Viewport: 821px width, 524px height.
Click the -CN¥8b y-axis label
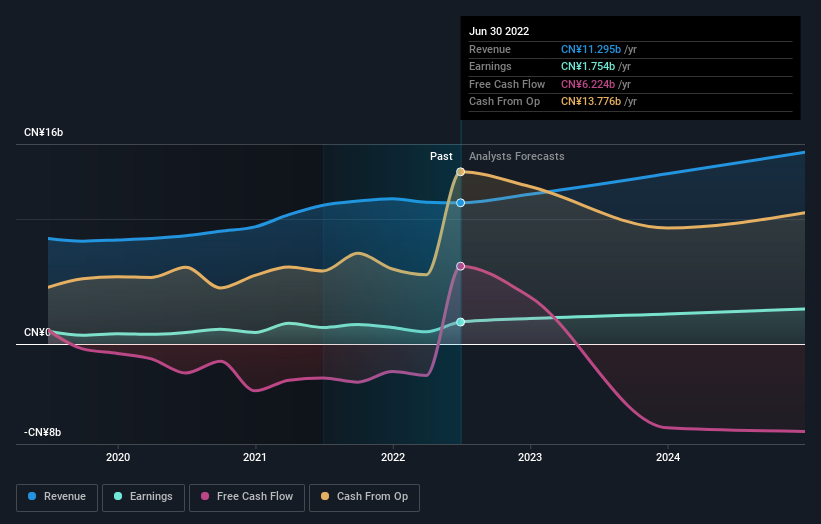point(42,432)
